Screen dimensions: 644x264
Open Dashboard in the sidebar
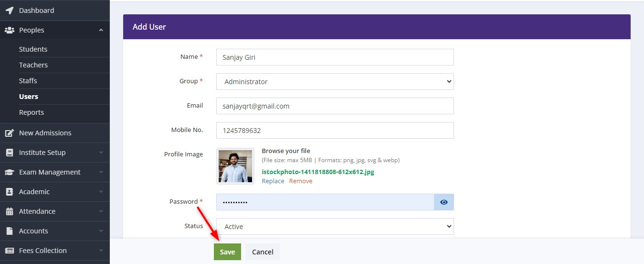point(55,10)
